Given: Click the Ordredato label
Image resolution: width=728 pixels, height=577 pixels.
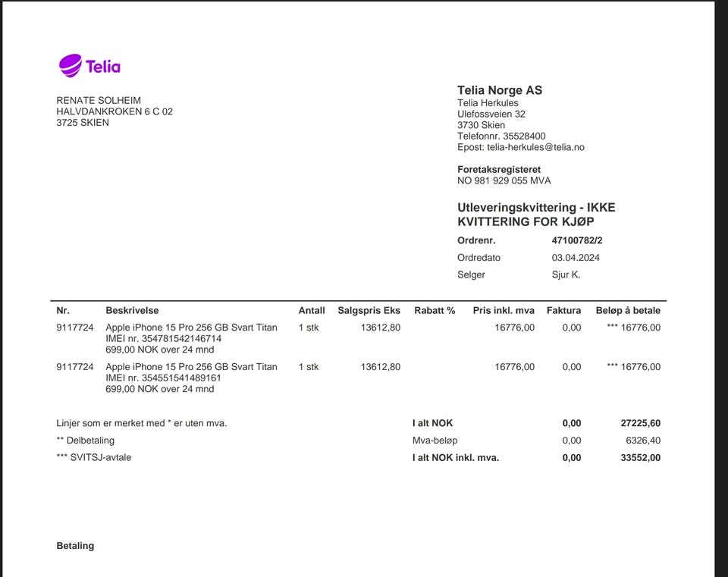Looking at the screenshot, I should click(x=479, y=258).
